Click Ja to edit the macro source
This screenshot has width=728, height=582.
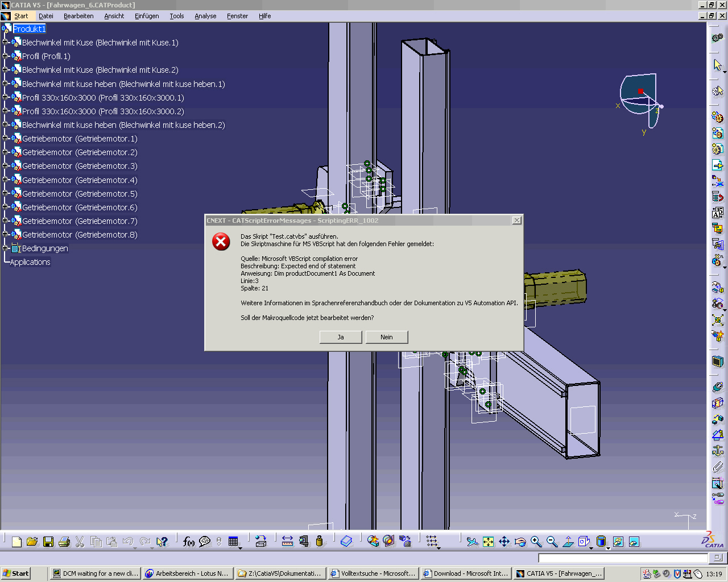pyautogui.click(x=341, y=337)
